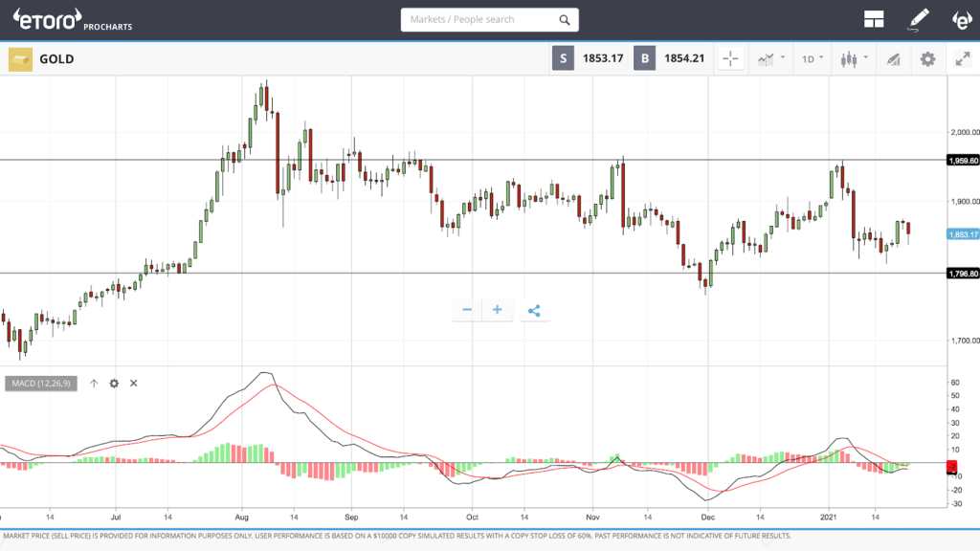Click the 1,796.80 price line label
Screen dimensions: 980x551
963,274
